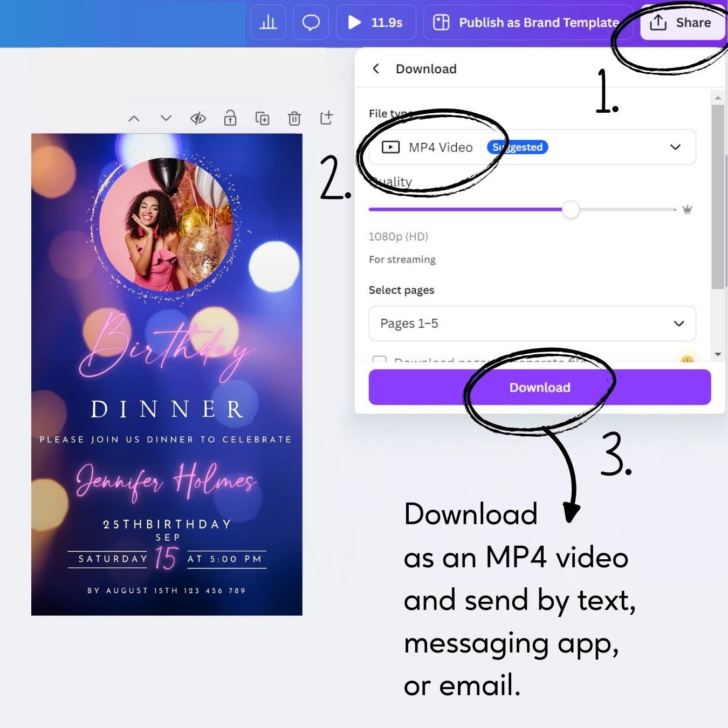Screen dimensions: 728x728
Task: Collapse the panel with the back chevron
Action: coord(376,69)
